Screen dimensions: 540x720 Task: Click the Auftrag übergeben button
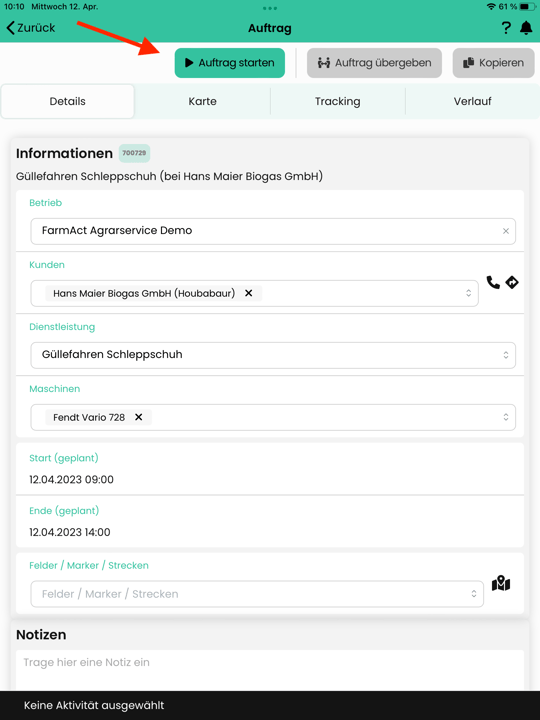tap(374, 63)
